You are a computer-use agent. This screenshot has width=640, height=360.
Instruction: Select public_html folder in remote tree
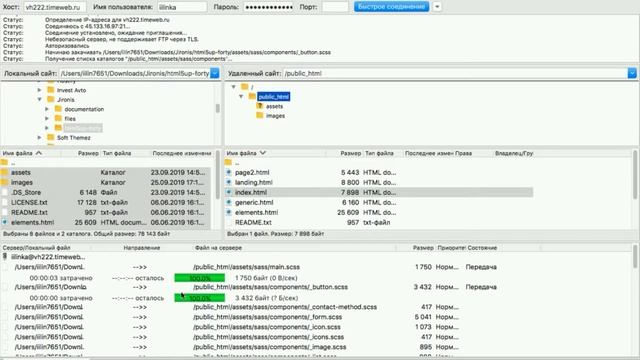point(273,96)
